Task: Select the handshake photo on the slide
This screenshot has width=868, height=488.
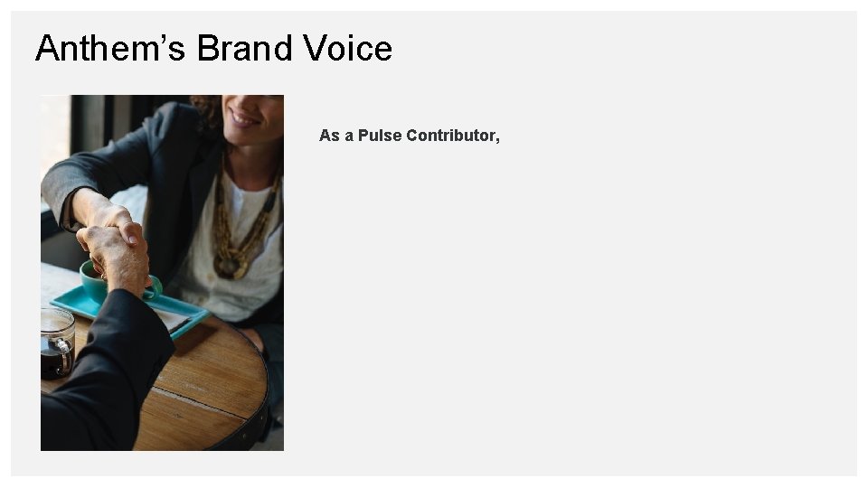Action: point(162,272)
